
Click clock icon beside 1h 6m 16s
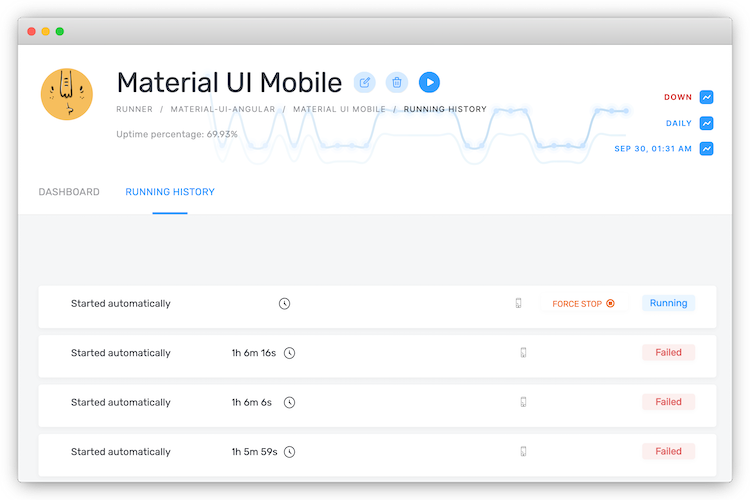click(x=290, y=353)
